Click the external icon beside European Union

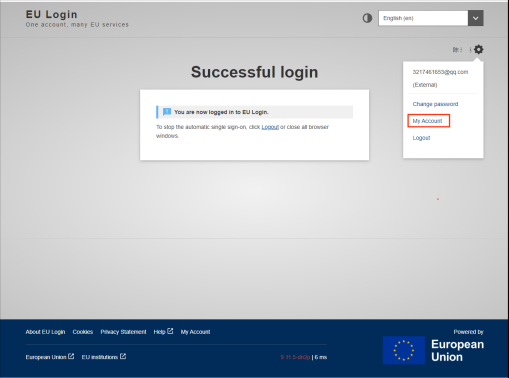click(x=71, y=356)
